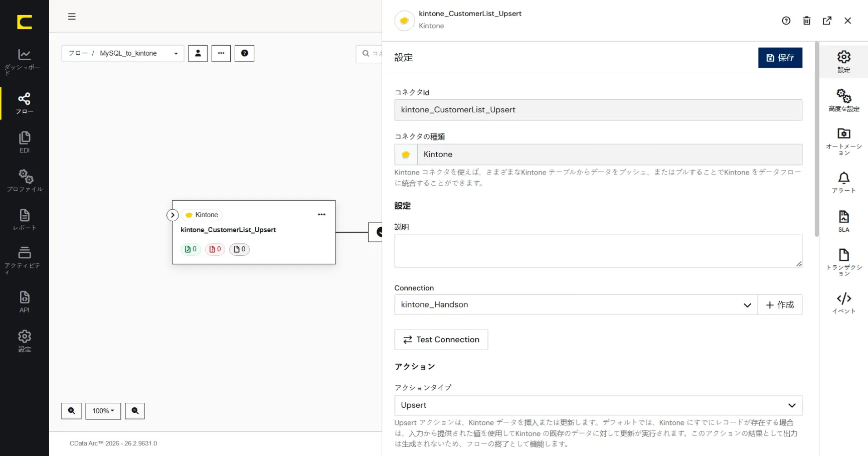Viewport: 868px width, 456px height.
Task: Close the connector settings panel
Action: tap(848, 21)
